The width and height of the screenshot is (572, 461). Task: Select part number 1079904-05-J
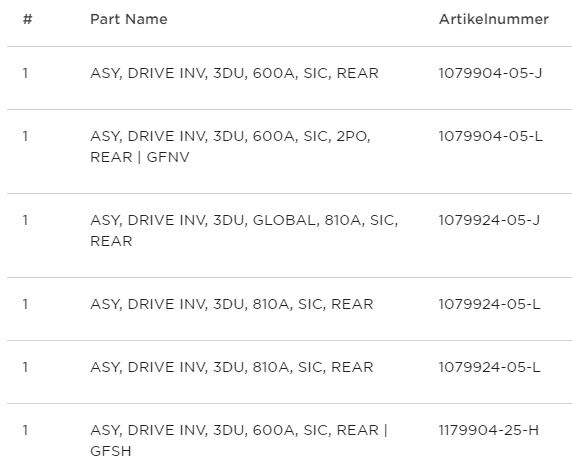pyautogui.click(x=490, y=73)
